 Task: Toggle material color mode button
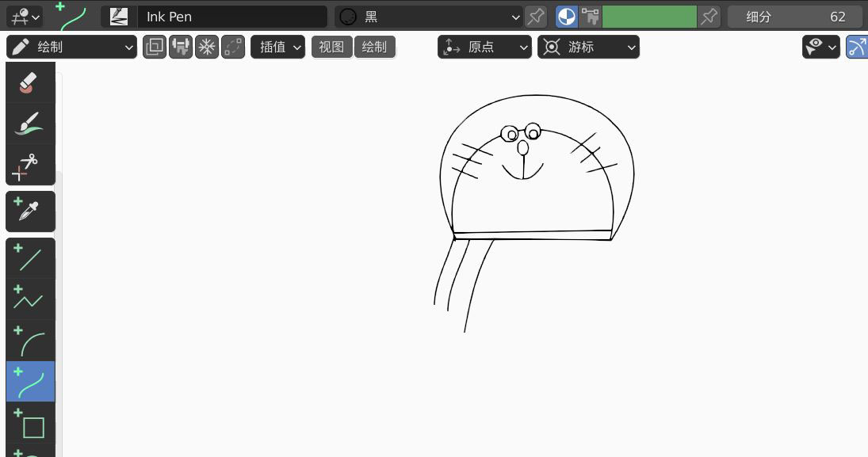(x=566, y=17)
